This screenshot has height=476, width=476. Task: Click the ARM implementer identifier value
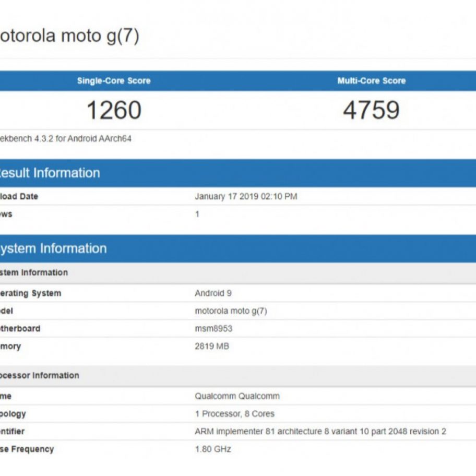point(320,432)
